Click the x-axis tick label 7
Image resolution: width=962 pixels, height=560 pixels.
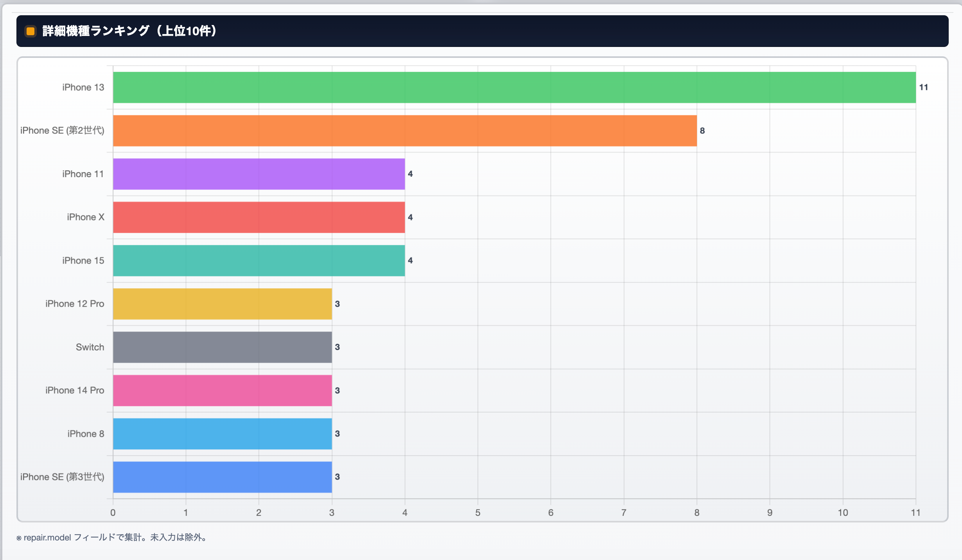tap(624, 513)
